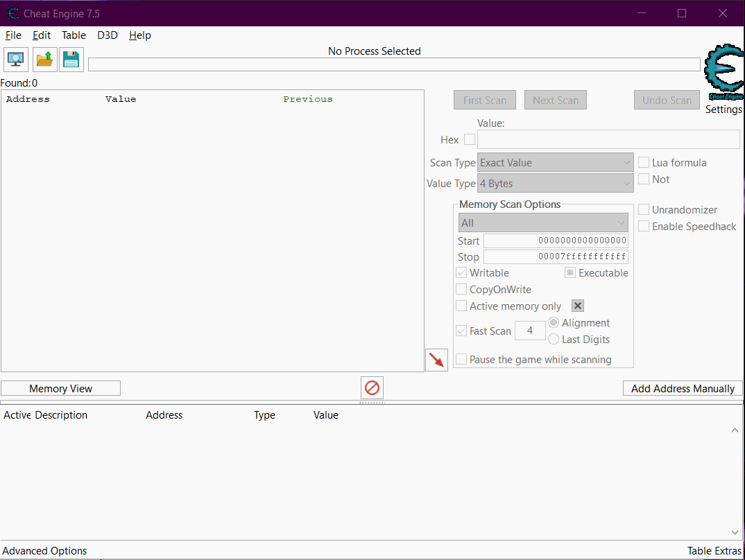The width and height of the screenshot is (745, 560).
Task: Toggle the CopyOnWrite checkbox
Action: (461, 290)
